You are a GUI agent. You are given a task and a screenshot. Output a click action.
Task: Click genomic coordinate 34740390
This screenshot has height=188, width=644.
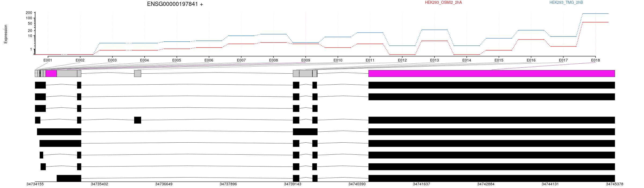357,184
